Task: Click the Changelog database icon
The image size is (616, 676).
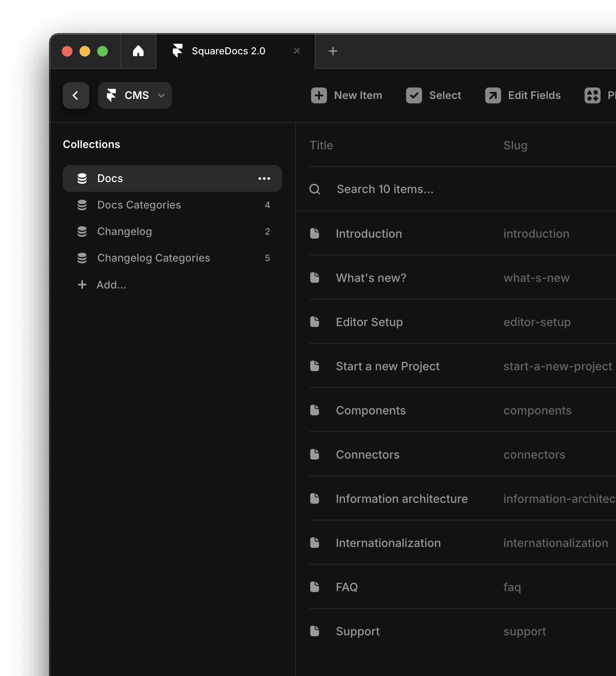Action: point(82,232)
